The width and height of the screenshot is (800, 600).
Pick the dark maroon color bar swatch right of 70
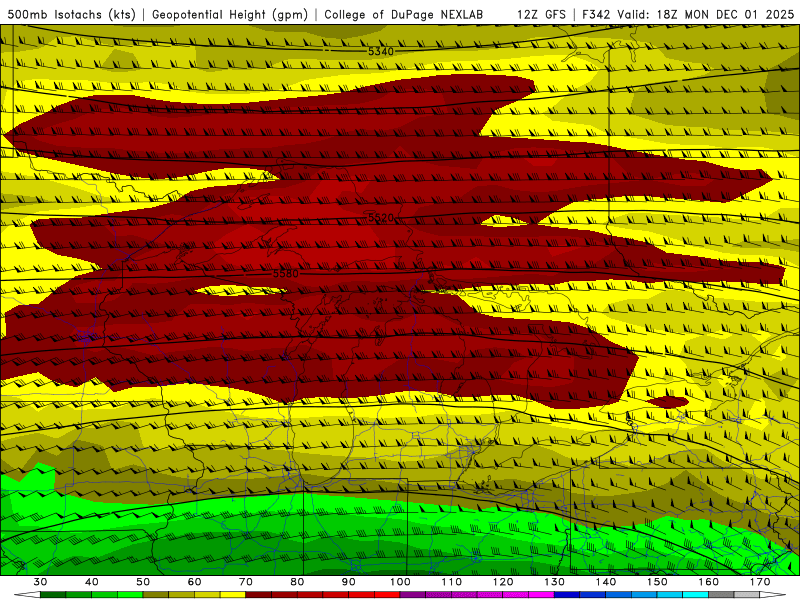259,595
